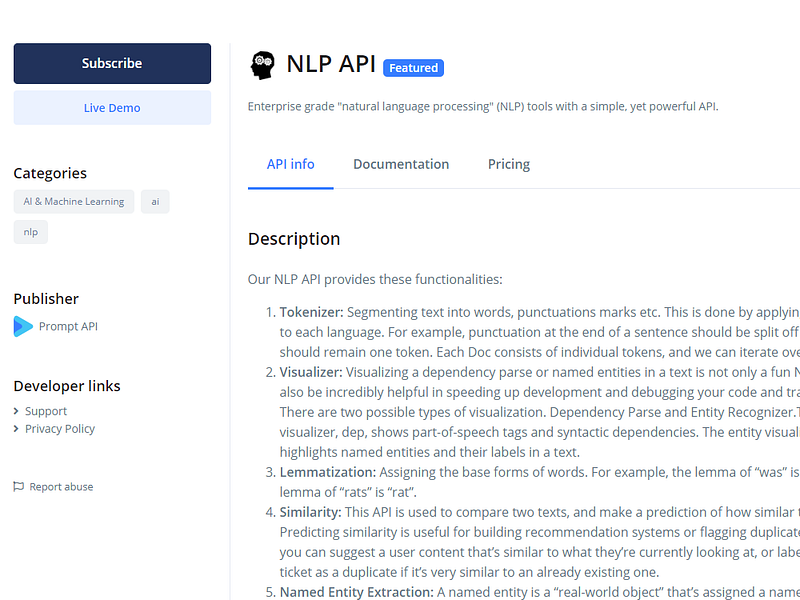Viewport: 800px width, 600px height.
Task: Click the Similarity list item label
Action: (x=310, y=512)
